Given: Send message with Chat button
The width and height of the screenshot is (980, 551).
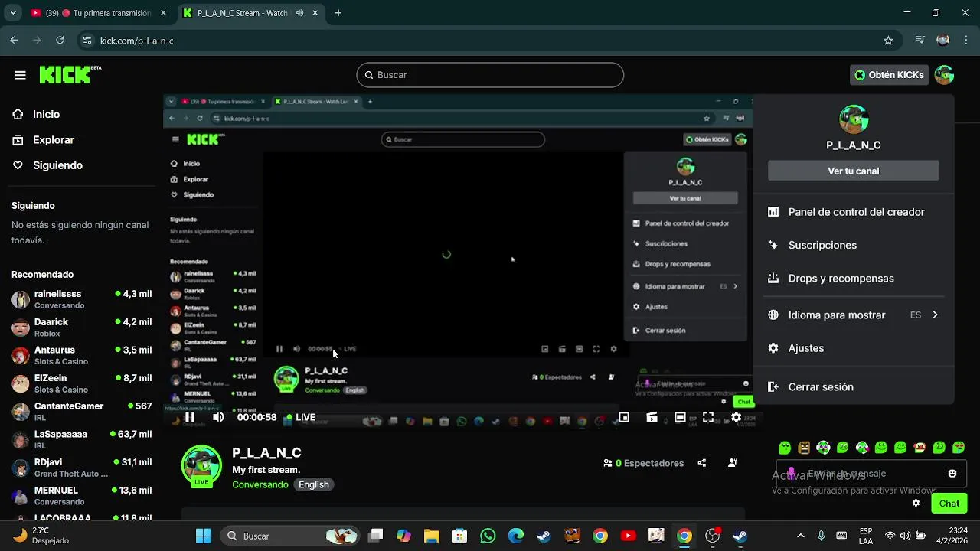Looking at the screenshot, I should tap(949, 503).
